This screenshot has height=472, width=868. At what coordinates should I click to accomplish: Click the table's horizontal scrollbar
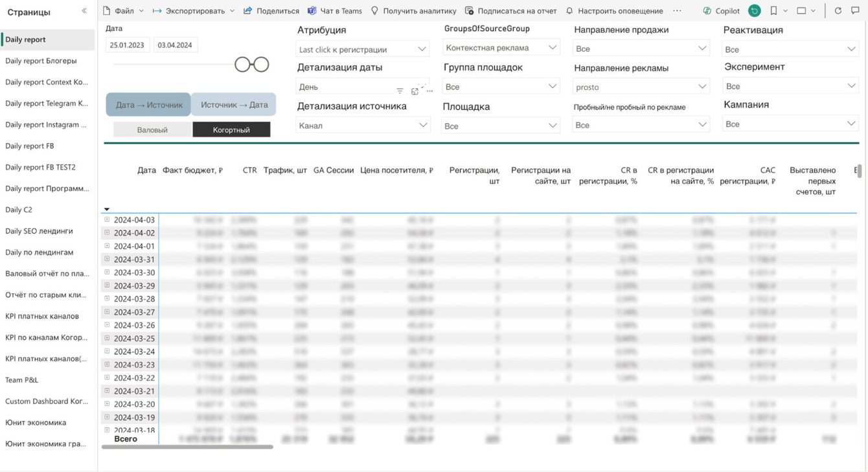click(188, 447)
